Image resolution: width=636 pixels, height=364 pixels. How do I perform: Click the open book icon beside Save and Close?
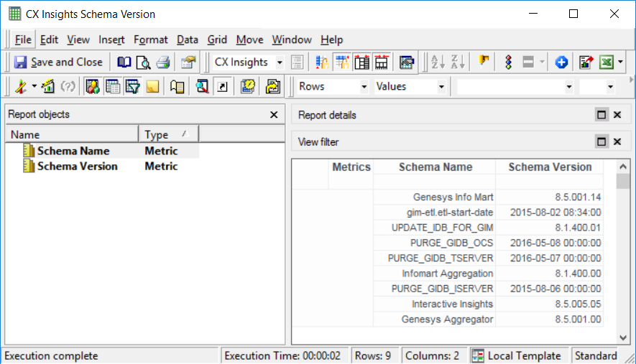pos(124,62)
